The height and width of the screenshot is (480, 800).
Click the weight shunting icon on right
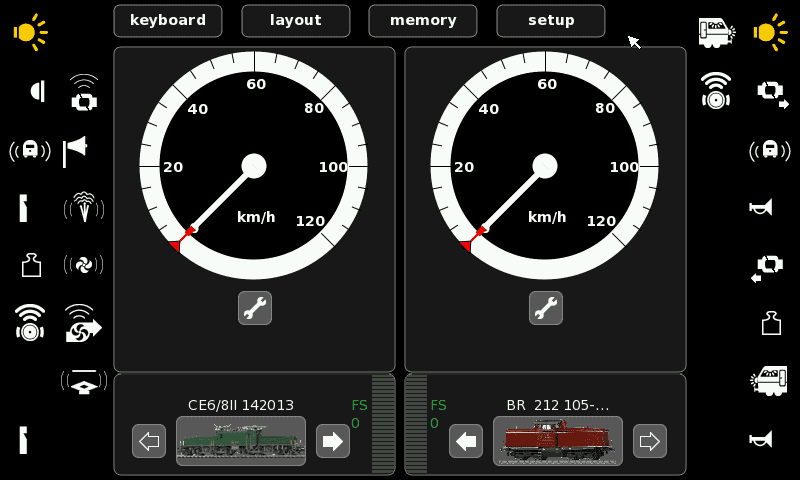(x=771, y=323)
